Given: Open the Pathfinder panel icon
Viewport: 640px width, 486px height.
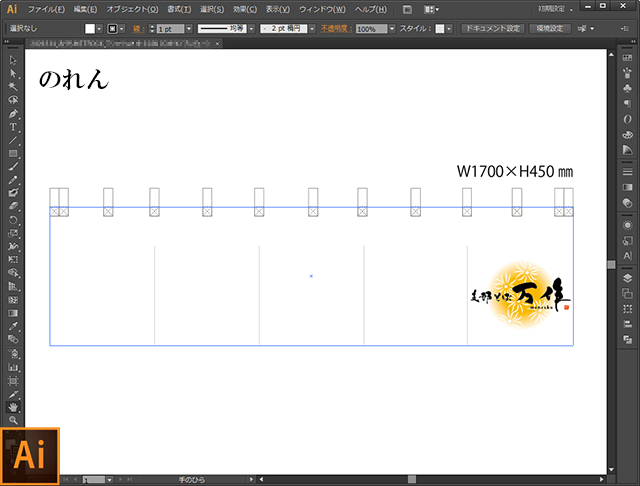Looking at the screenshot, I should pos(627,340).
